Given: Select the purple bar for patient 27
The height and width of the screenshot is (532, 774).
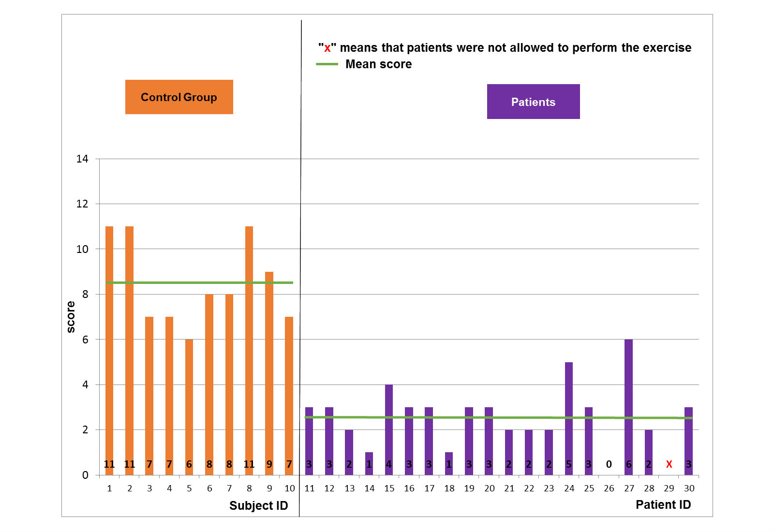Looking at the screenshot, I should tap(628, 377).
